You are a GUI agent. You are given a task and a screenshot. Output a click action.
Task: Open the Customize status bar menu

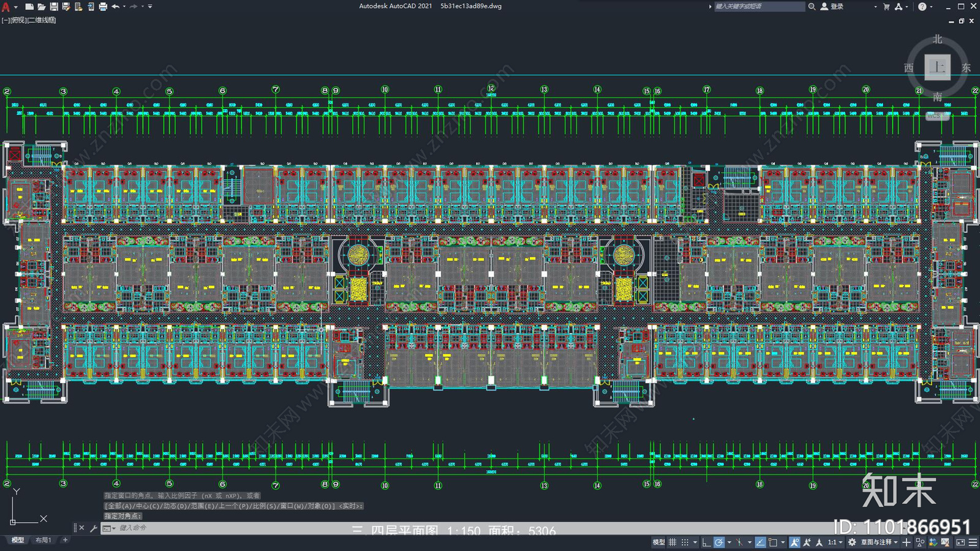tap(973, 542)
